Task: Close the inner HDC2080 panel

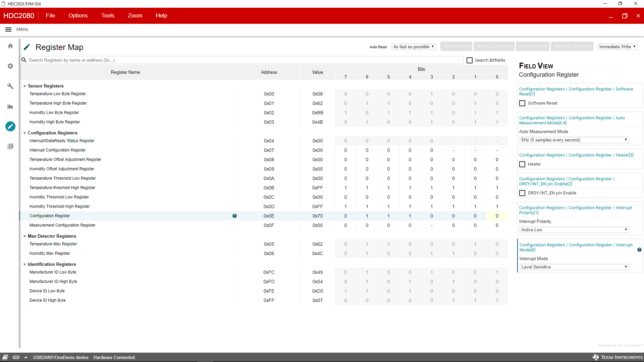Action: click(x=638, y=16)
